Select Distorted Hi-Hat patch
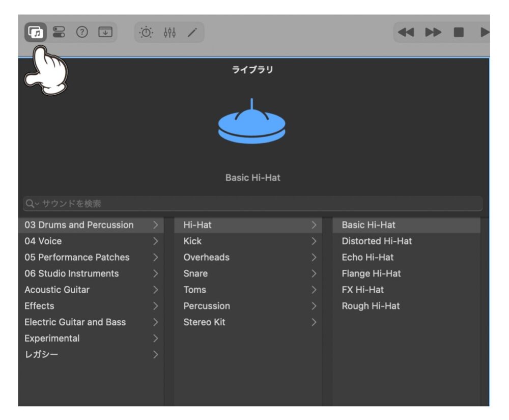This screenshot has width=509, height=420. pyautogui.click(x=377, y=241)
